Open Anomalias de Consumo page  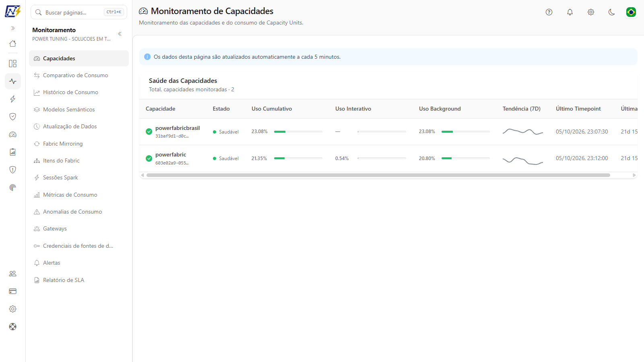(x=79, y=212)
